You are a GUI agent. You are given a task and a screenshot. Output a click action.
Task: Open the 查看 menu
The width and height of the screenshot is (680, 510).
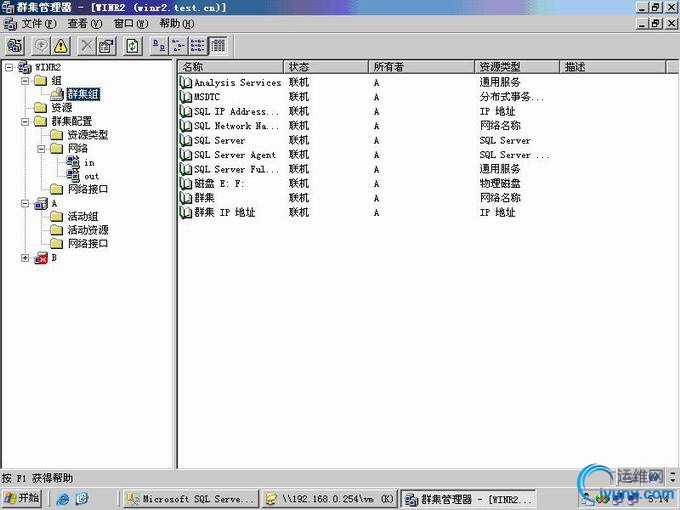coord(85,23)
